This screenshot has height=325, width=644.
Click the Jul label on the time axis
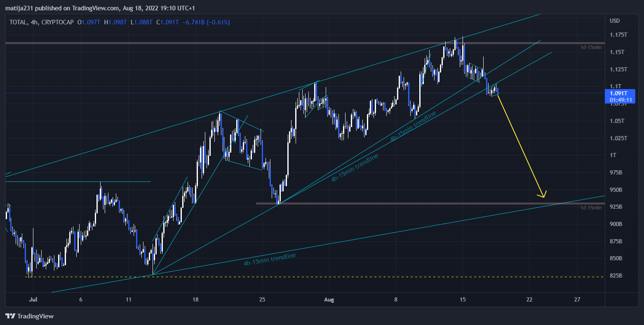[33, 299]
